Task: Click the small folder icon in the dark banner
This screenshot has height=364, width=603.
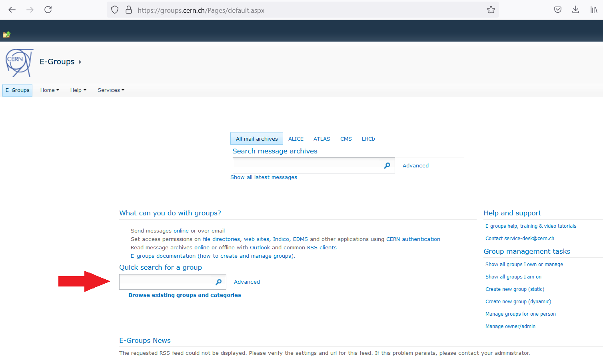Action: click(6, 34)
